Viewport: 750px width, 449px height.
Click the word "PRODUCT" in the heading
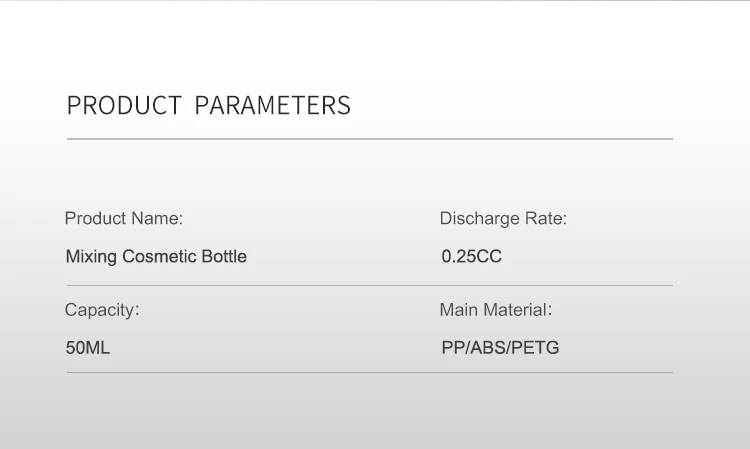click(x=125, y=106)
